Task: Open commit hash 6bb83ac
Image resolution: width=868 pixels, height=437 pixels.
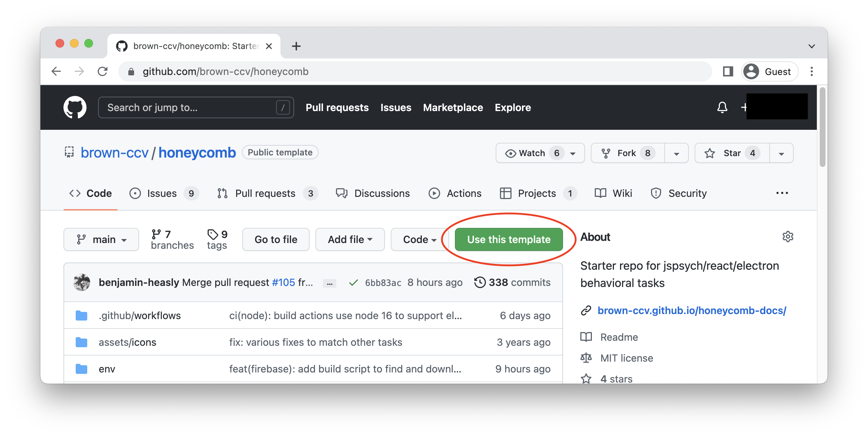Action: pos(383,283)
